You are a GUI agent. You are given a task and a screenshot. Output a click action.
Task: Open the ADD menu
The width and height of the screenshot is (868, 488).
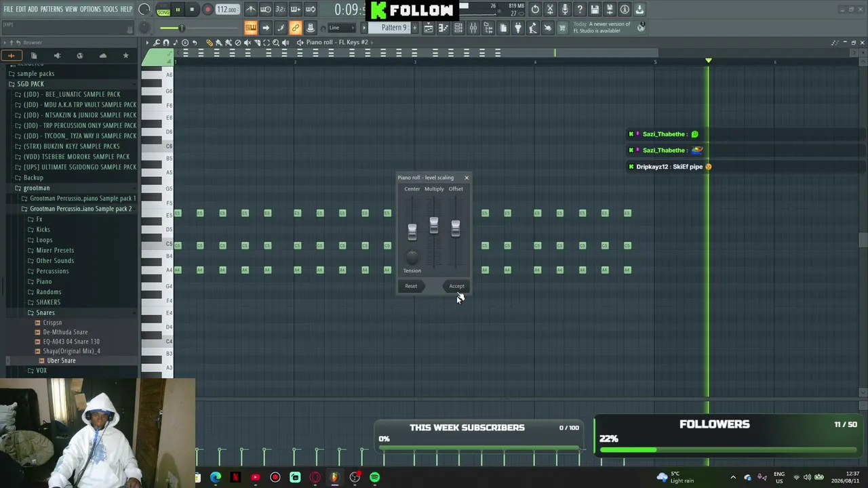pos(33,9)
